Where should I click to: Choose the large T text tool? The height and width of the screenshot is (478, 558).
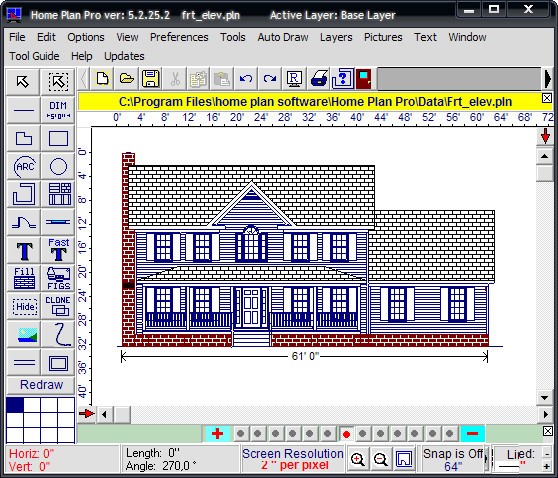point(23,251)
